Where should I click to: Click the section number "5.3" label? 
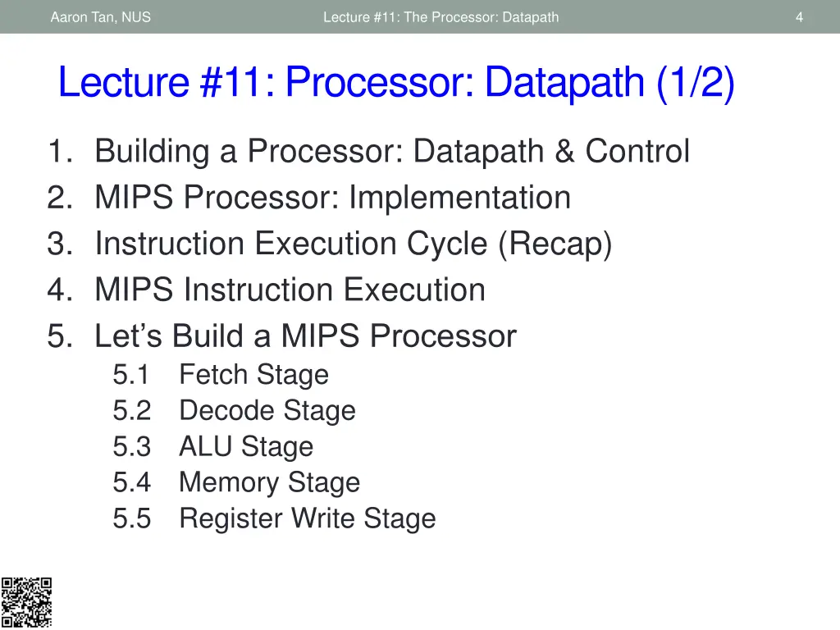pyautogui.click(x=131, y=447)
